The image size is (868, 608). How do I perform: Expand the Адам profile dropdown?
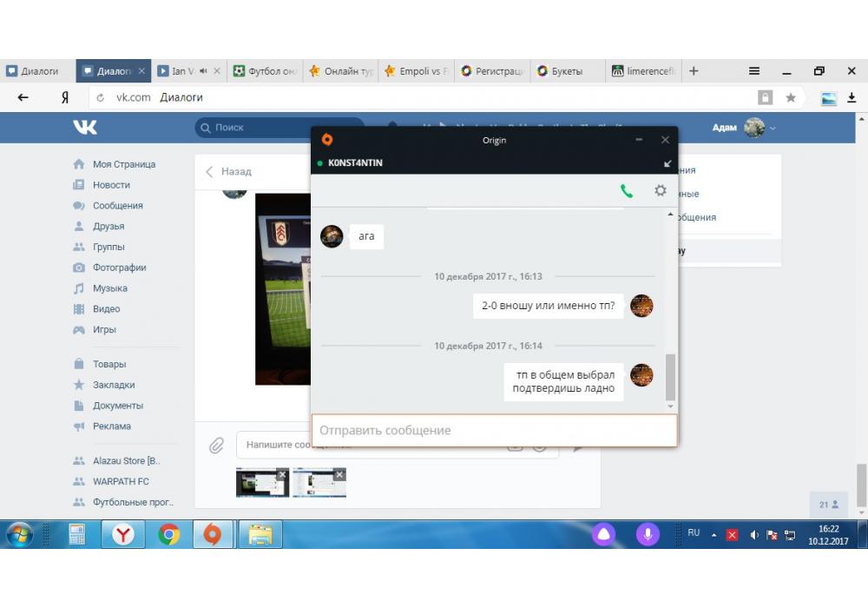773,129
